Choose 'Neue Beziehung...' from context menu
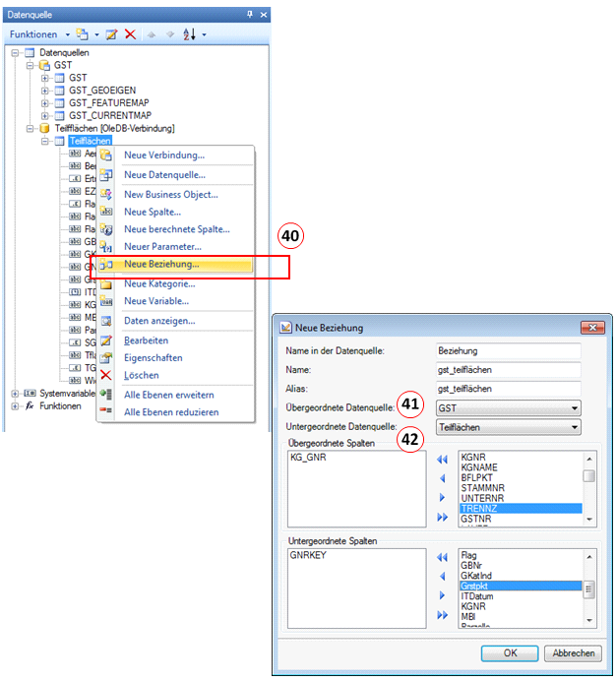 click(x=161, y=265)
